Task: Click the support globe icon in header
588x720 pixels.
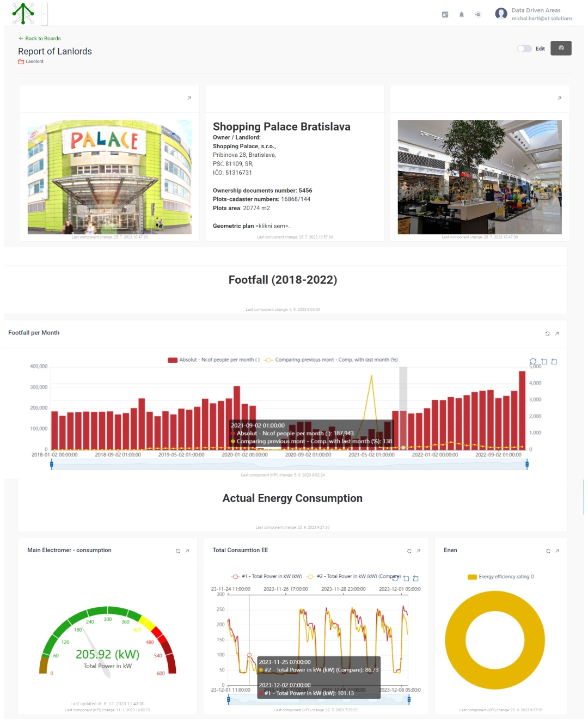Action: tap(478, 15)
